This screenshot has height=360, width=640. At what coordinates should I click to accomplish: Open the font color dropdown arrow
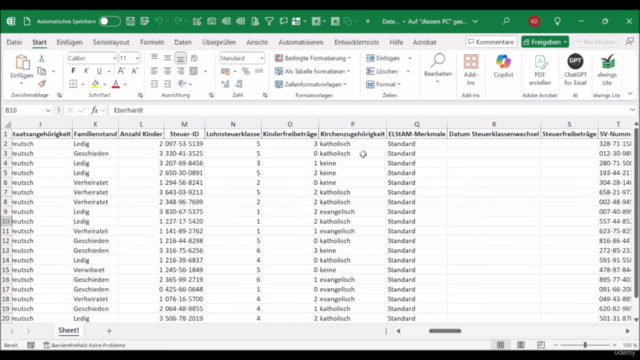coord(125,84)
